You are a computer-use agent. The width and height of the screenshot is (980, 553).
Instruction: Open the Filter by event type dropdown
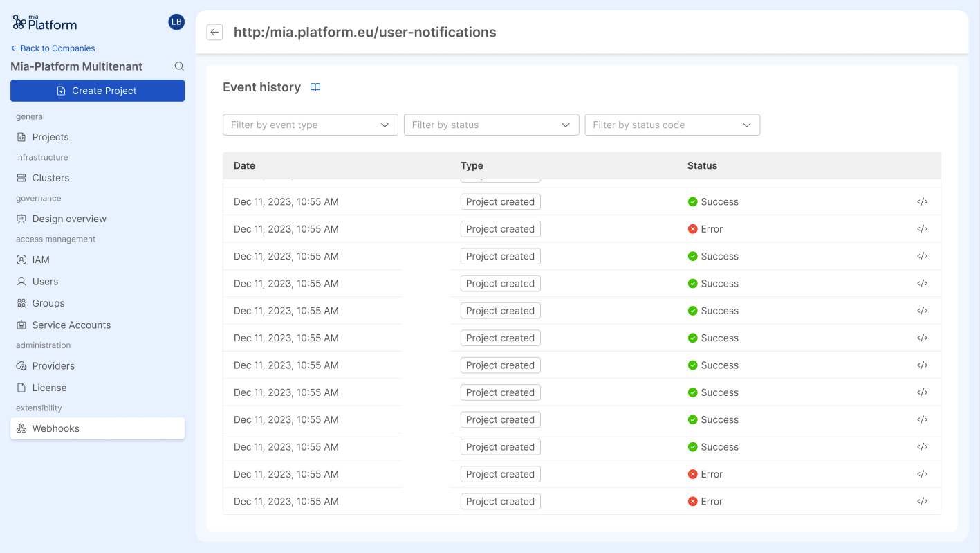pyautogui.click(x=310, y=125)
